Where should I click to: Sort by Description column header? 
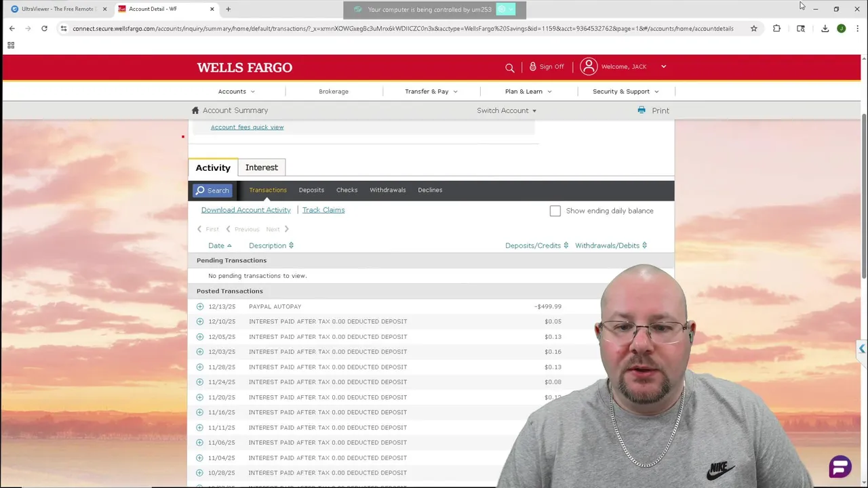[271, 245]
